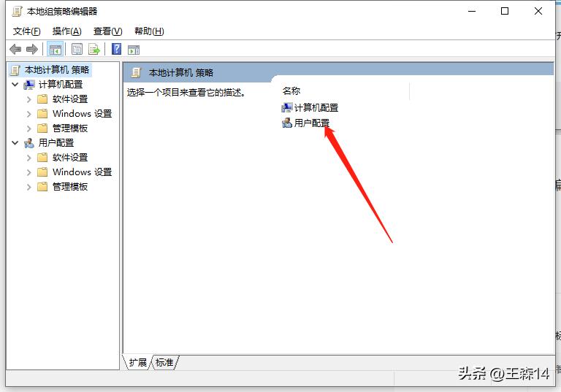Switch to the 扩展 tab
Viewport: 561px width, 392px height.
point(138,363)
